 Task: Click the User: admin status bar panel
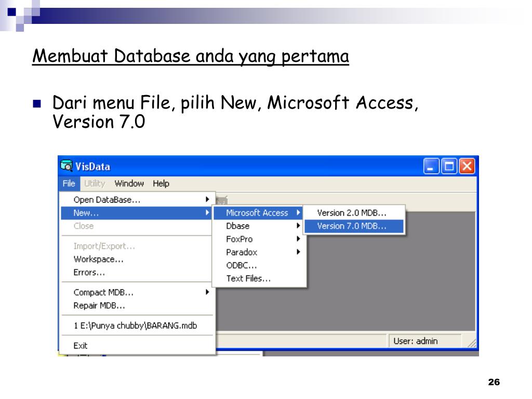click(425, 341)
